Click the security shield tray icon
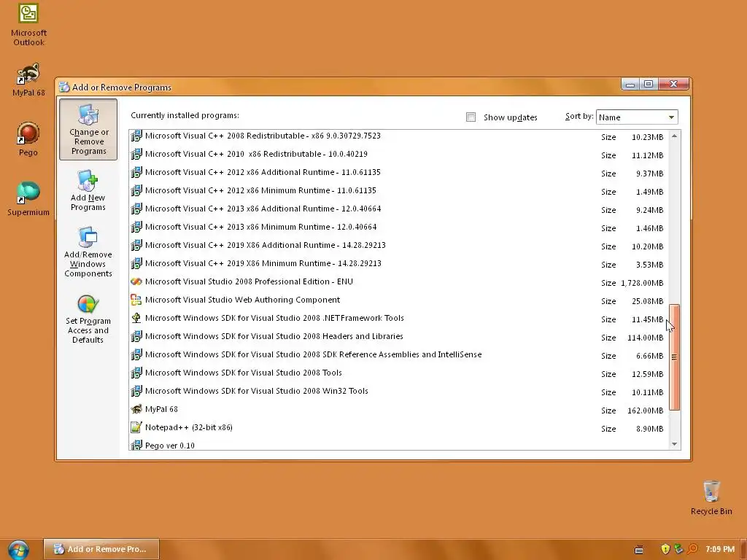Viewport: 747px width, 560px height. pos(665,549)
